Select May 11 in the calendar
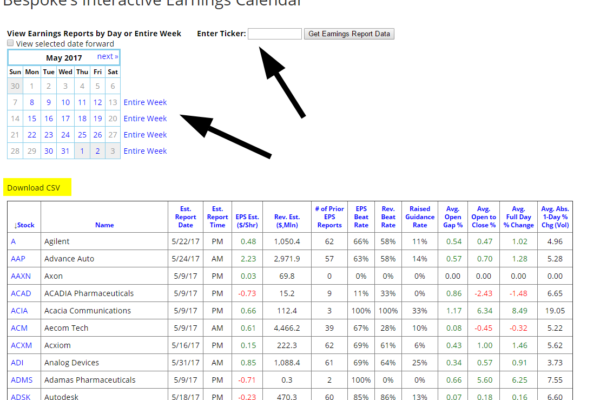Viewport: 600px width, 400px height. 82,102
